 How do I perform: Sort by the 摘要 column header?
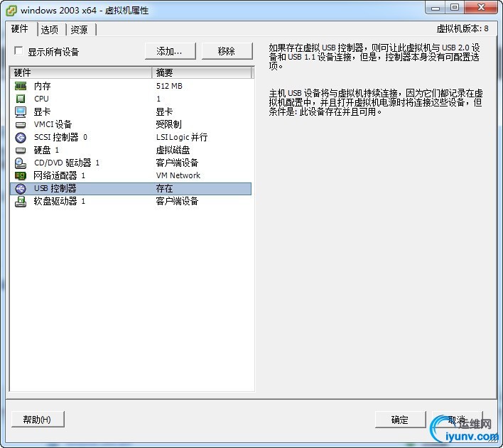point(202,73)
